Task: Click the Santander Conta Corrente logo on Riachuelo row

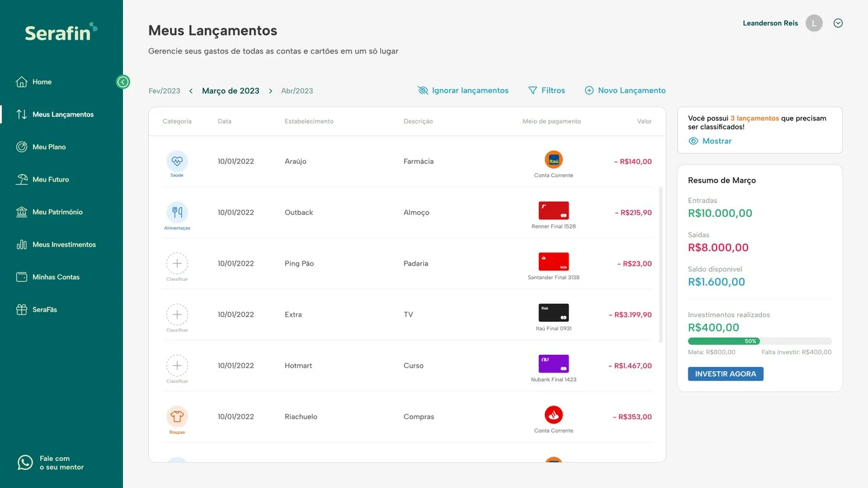Action: 553,415
